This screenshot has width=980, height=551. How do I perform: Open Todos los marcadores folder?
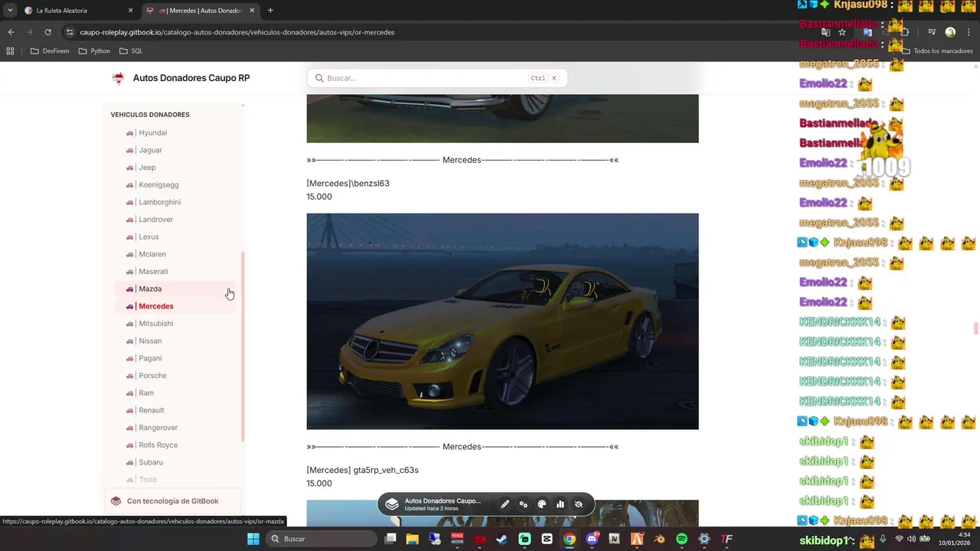938,51
